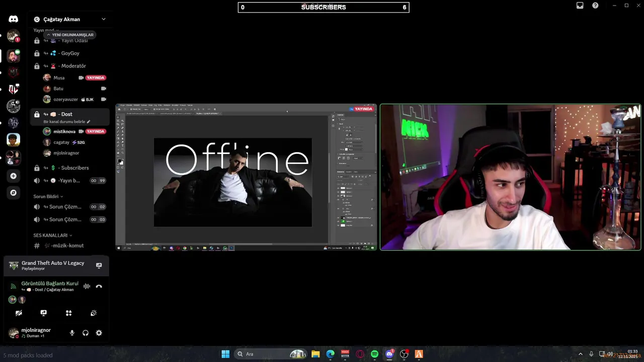Share Grand Theft Auto V screen icon

click(99, 265)
